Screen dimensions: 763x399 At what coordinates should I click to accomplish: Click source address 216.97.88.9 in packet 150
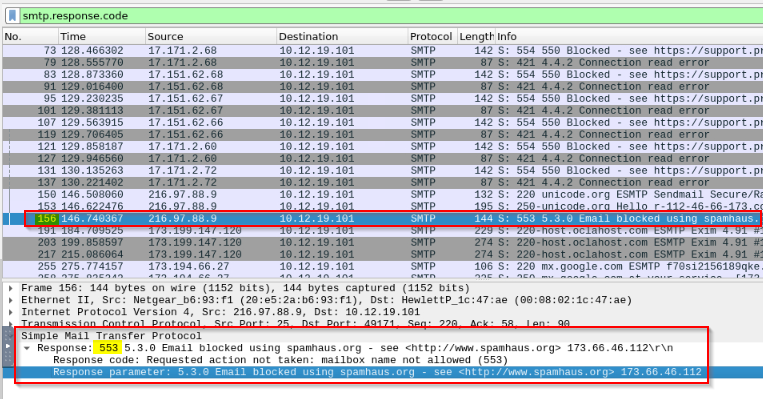coord(182,195)
